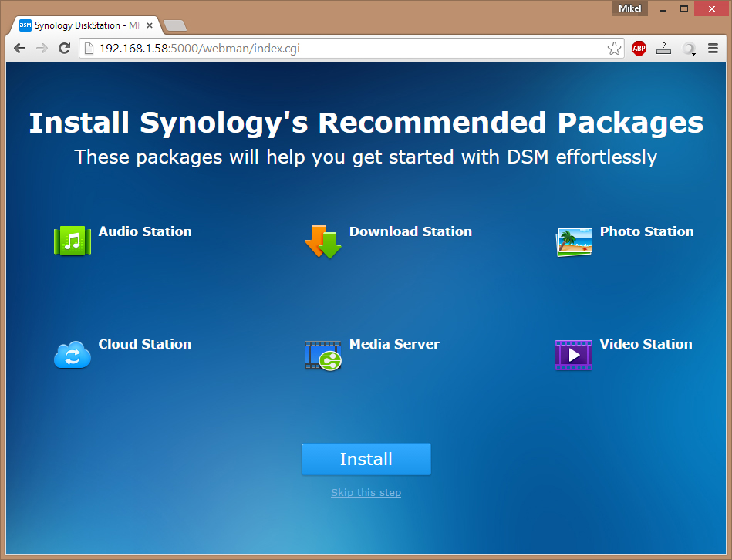Click the Photo Station beach picture icon
Image resolution: width=732 pixels, height=560 pixels.
pyautogui.click(x=574, y=242)
